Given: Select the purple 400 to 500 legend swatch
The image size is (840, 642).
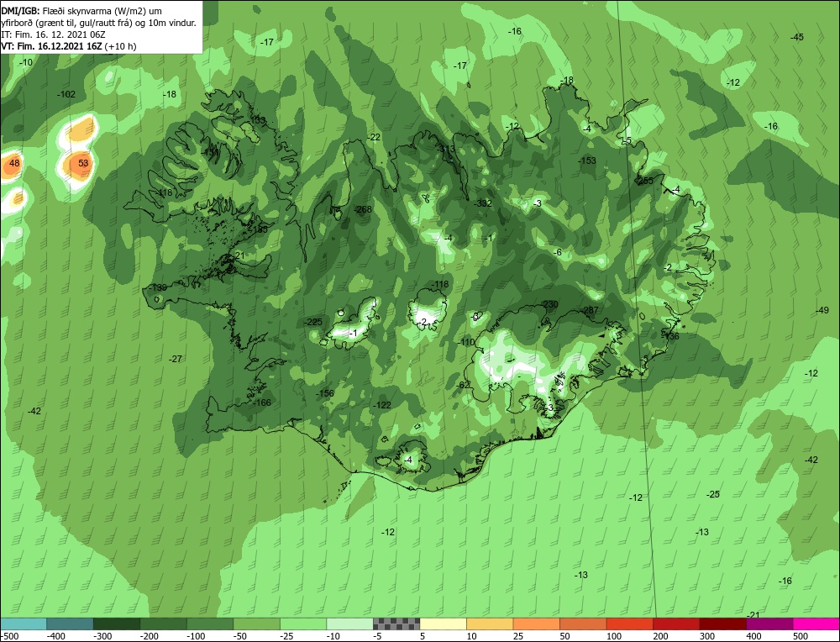Looking at the screenshot, I should point(769,624).
